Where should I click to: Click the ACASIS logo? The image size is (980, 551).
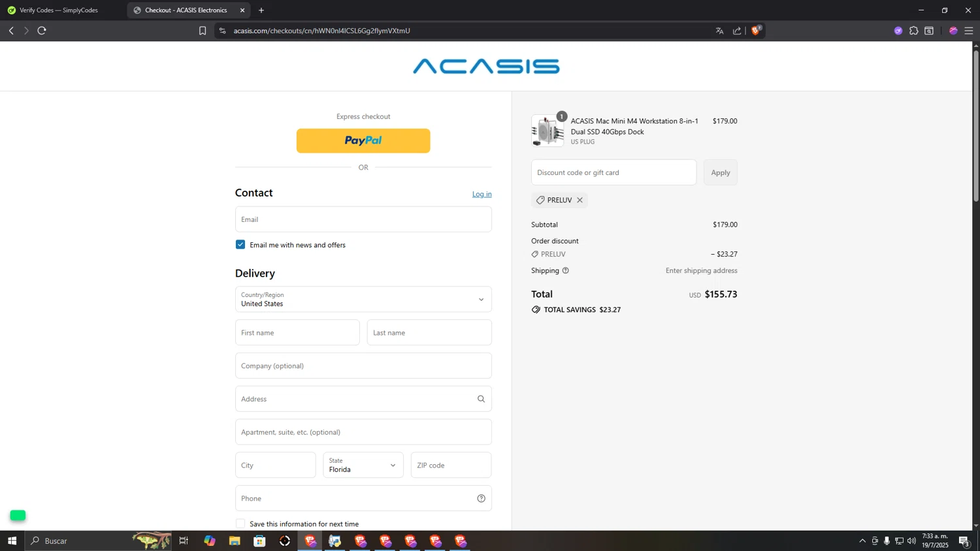click(486, 66)
